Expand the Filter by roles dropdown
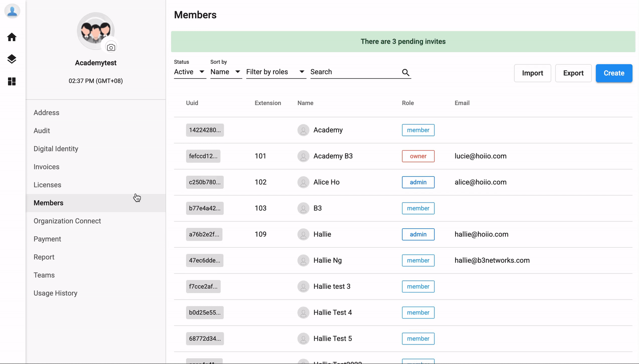The height and width of the screenshot is (364, 639). 276,72
